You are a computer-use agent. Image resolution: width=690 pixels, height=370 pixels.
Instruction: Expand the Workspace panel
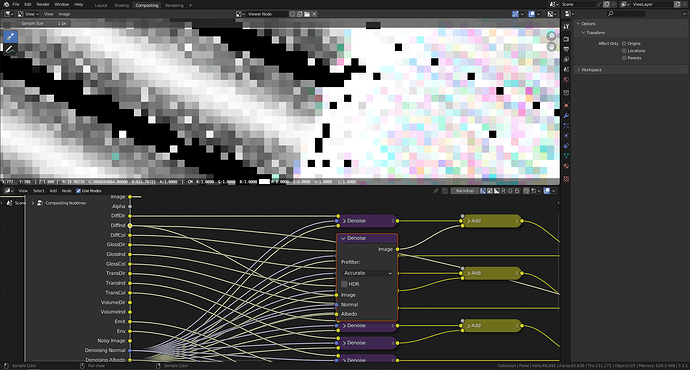(x=578, y=70)
